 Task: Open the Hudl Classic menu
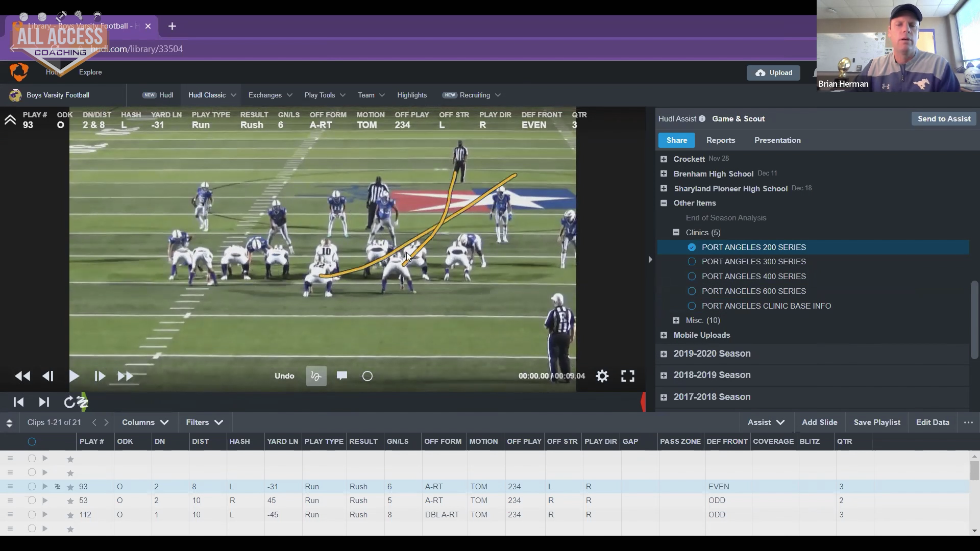pyautogui.click(x=212, y=95)
